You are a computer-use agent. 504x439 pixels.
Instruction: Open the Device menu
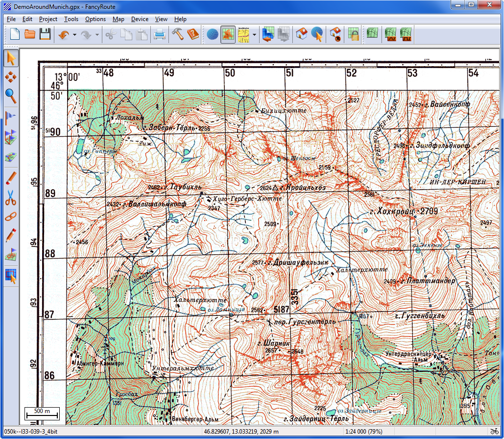point(140,19)
